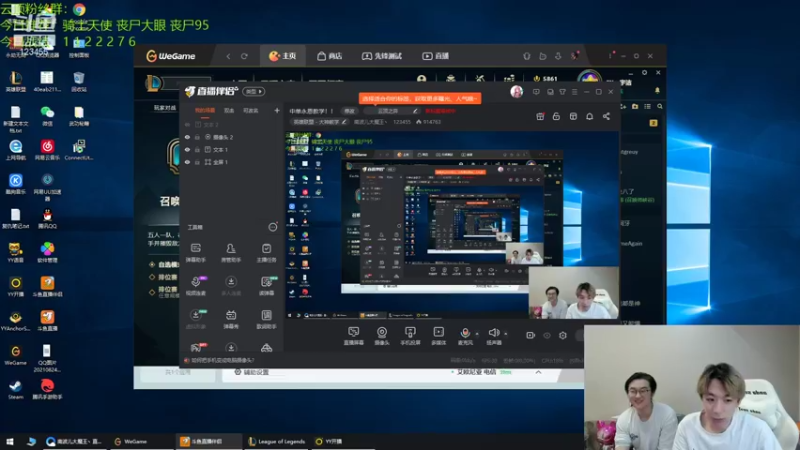Lock the 文本 1 layer
The height and width of the screenshot is (450, 800).
197,149
